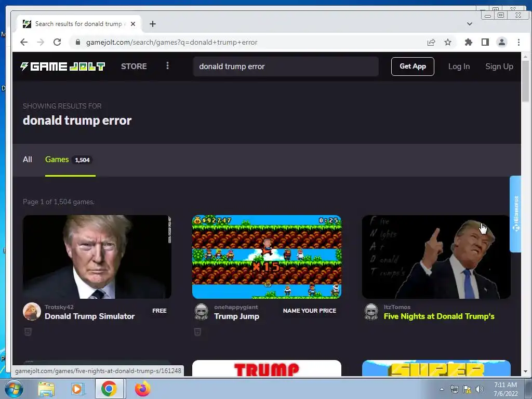Click the 1,504 games count badge
The width and height of the screenshot is (532, 399).
82,160
